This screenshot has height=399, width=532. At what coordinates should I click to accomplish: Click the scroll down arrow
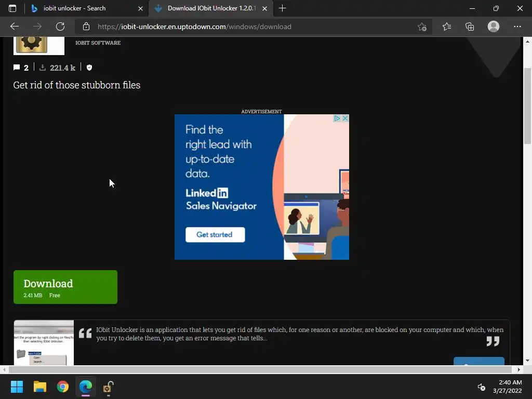point(527,361)
